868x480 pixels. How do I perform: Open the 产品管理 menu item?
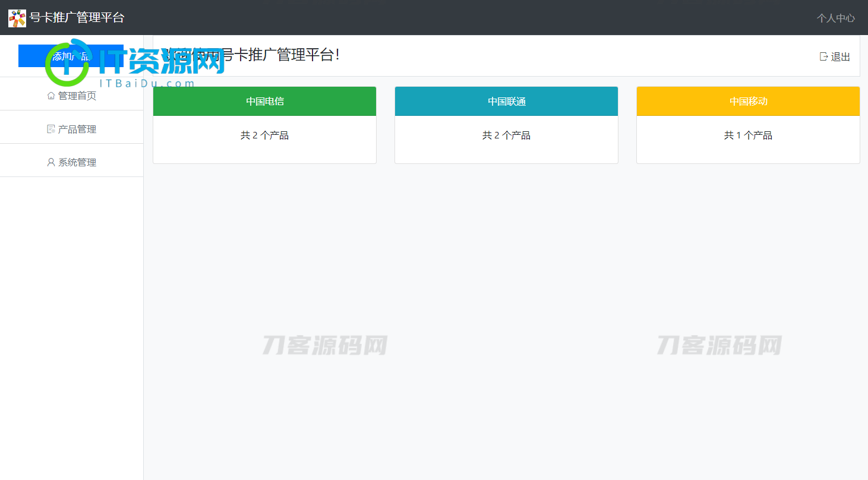(x=71, y=129)
